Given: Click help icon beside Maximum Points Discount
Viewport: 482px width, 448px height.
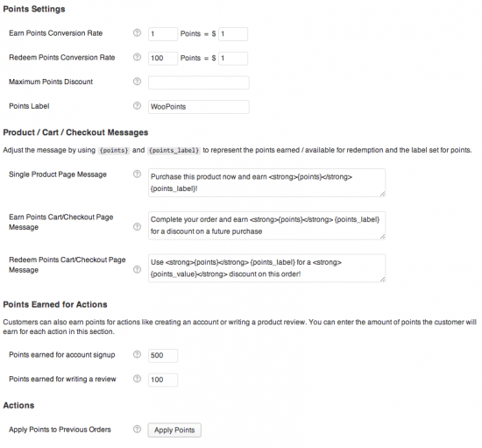Looking at the screenshot, I should tap(137, 82).
